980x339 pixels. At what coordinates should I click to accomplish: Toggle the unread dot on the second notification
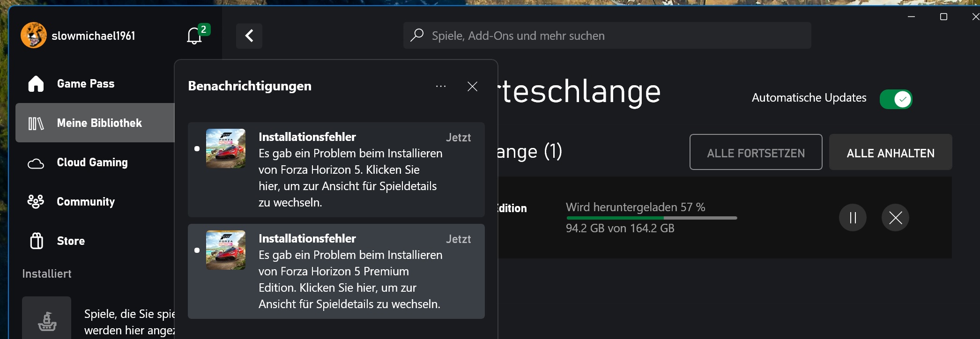click(197, 251)
